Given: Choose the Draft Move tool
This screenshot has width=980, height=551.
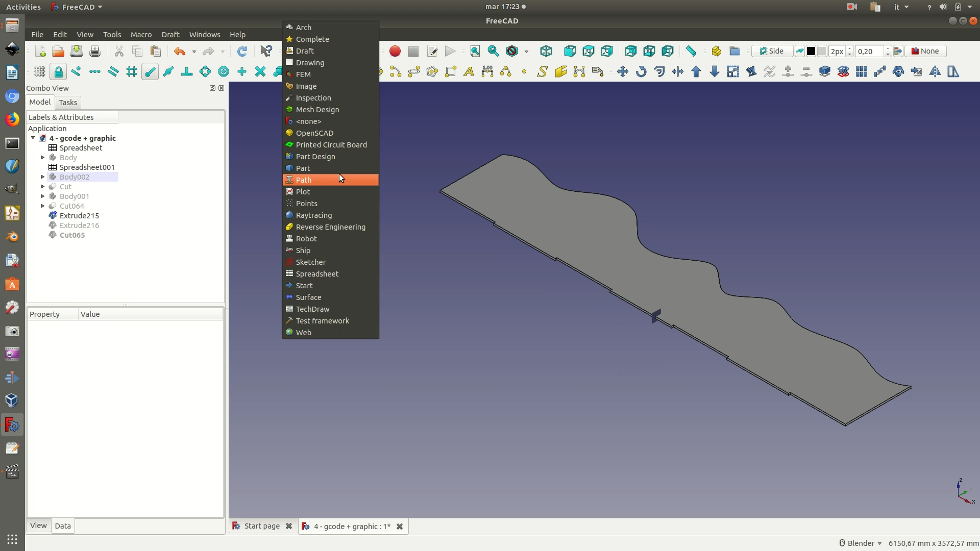Looking at the screenshot, I should [623, 71].
